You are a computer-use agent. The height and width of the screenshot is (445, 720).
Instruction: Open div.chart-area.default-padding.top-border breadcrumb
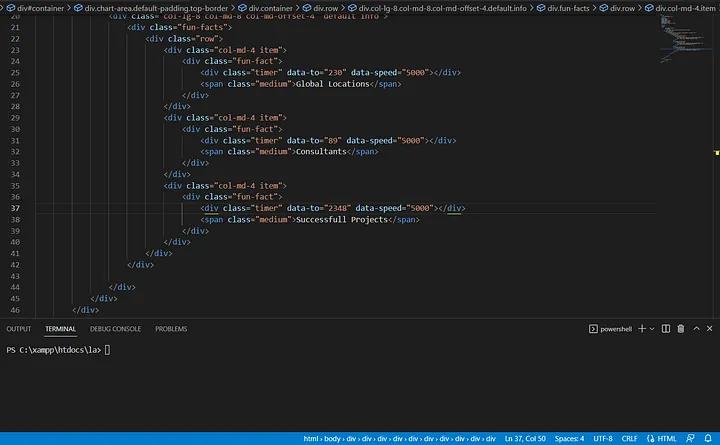coord(156,8)
